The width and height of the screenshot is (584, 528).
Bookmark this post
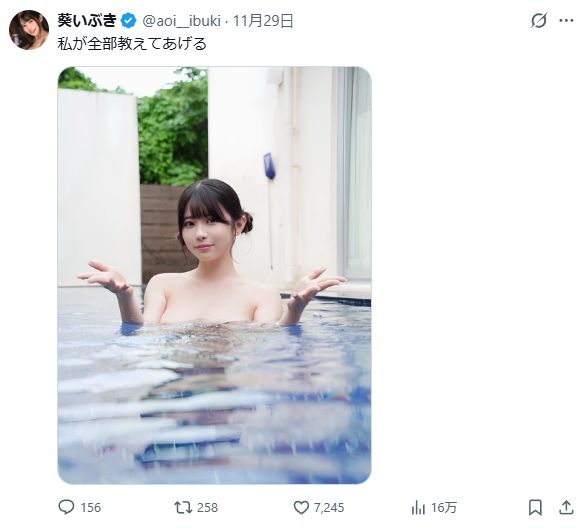pos(535,507)
